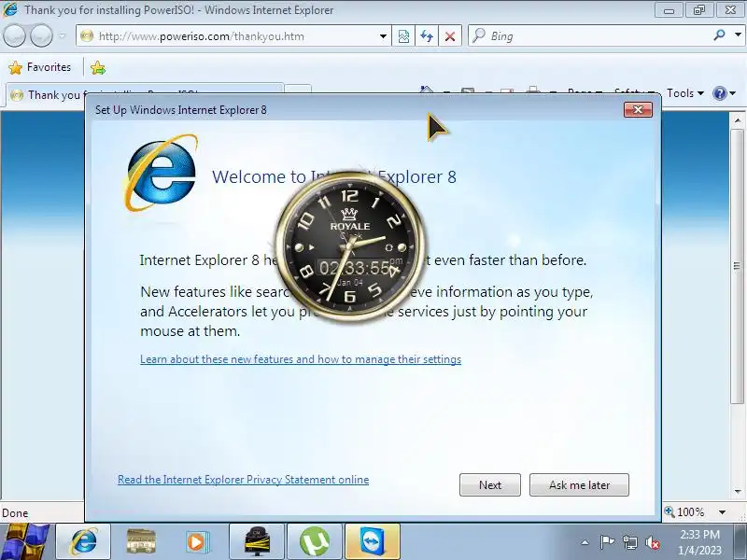Screen dimensions: 747x560
Task: Click the red Stop loading icon
Action: click(449, 36)
